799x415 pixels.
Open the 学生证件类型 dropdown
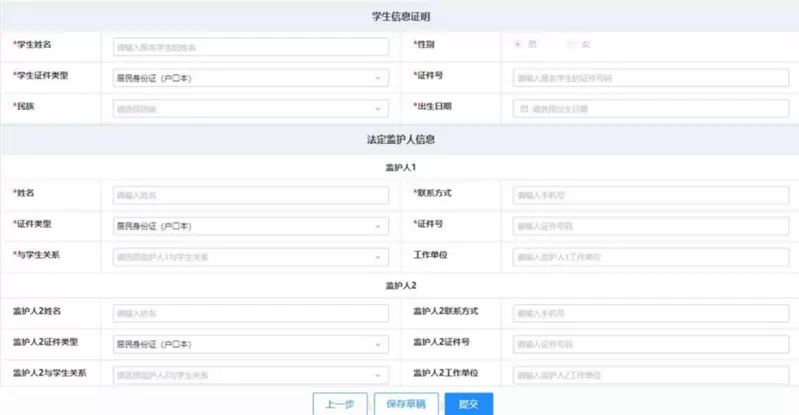point(248,77)
